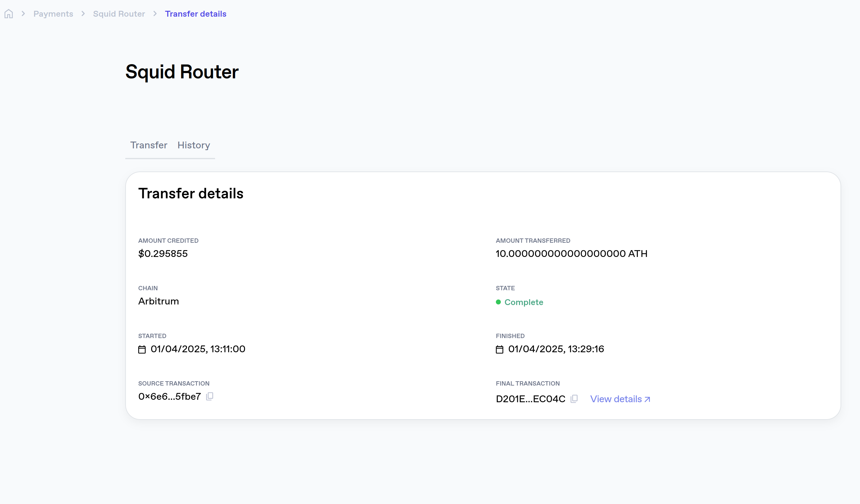The width and height of the screenshot is (860, 504).
Task: Click the amount transferred ATH value
Action: (571, 254)
